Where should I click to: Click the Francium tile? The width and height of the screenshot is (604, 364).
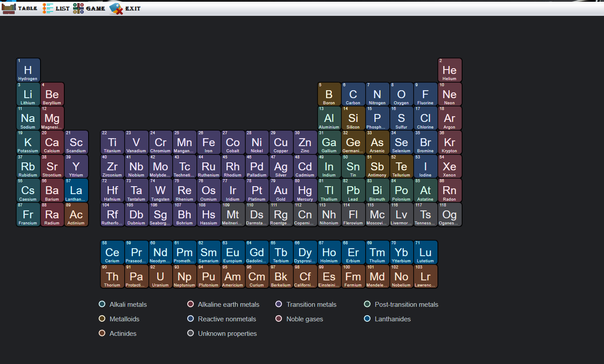pyautogui.click(x=28, y=214)
